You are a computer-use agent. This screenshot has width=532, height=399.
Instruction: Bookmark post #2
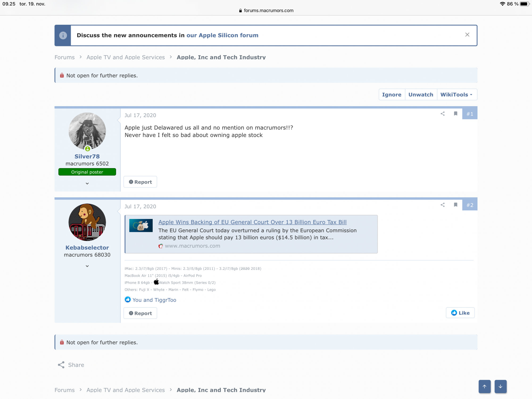click(x=456, y=205)
